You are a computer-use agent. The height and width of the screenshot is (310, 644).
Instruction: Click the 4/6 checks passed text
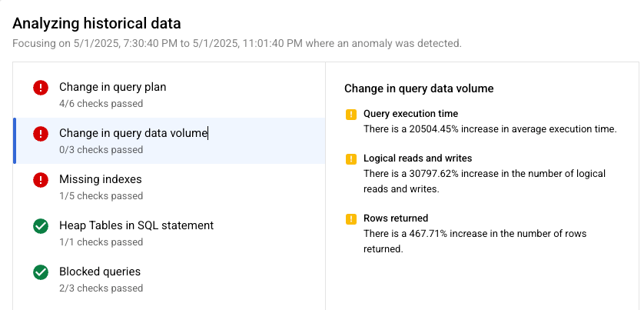101,103
